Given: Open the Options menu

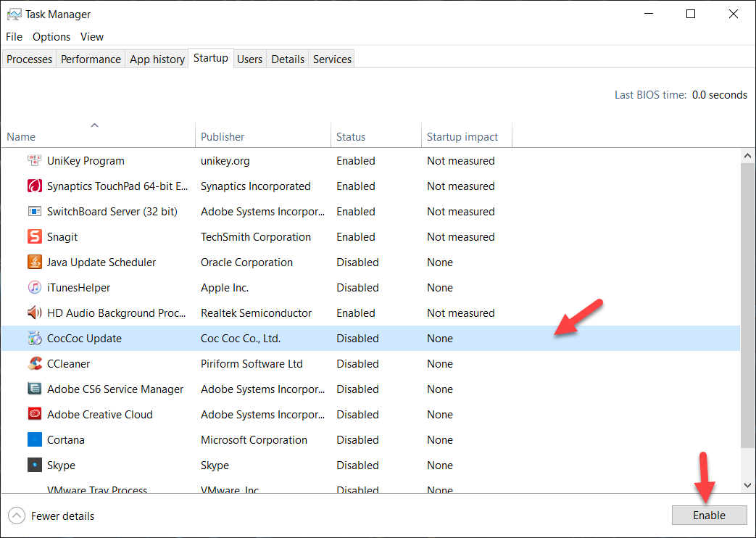Looking at the screenshot, I should [x=51, y=37].
